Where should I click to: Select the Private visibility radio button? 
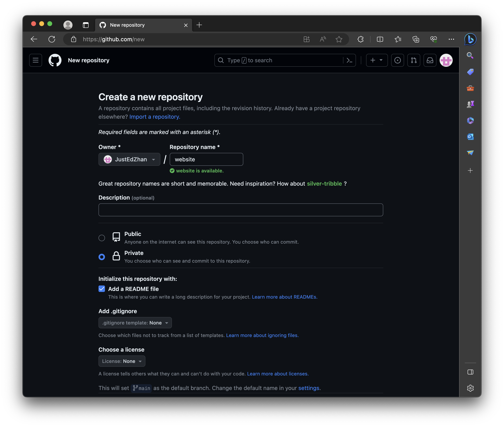tap(102, 257)
